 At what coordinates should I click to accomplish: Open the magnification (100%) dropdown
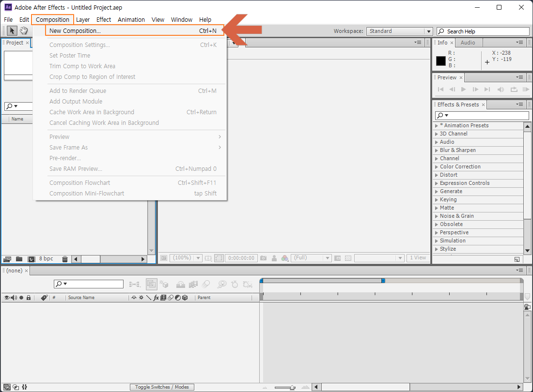(186, 258)
